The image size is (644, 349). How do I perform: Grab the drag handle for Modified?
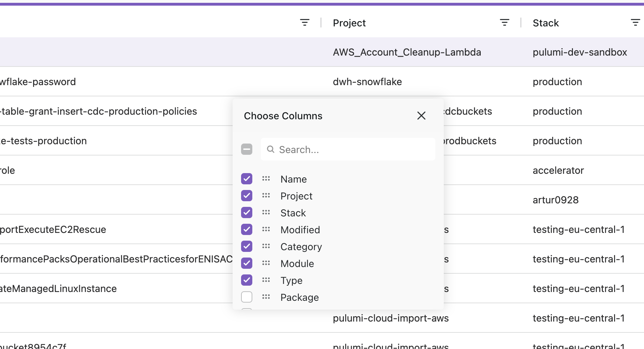[266, 229]
